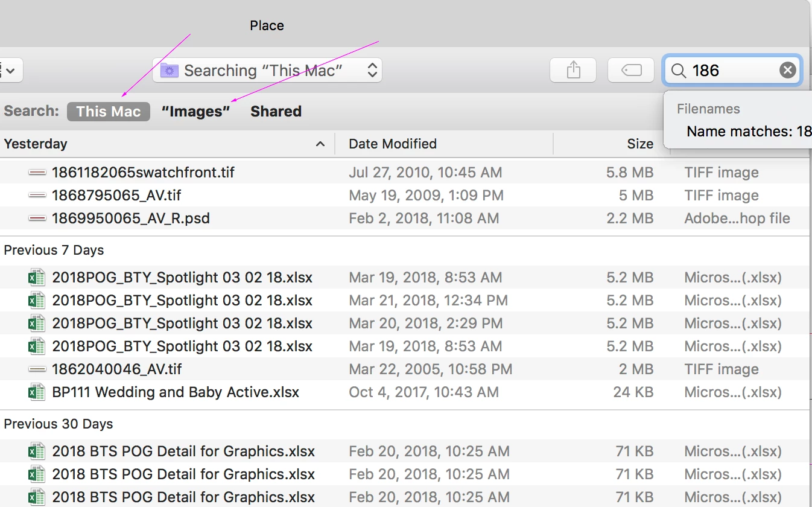Toggle the sort order chevron in the name column header
This screenshot has height=507, width=812.
tap(320, 144)
